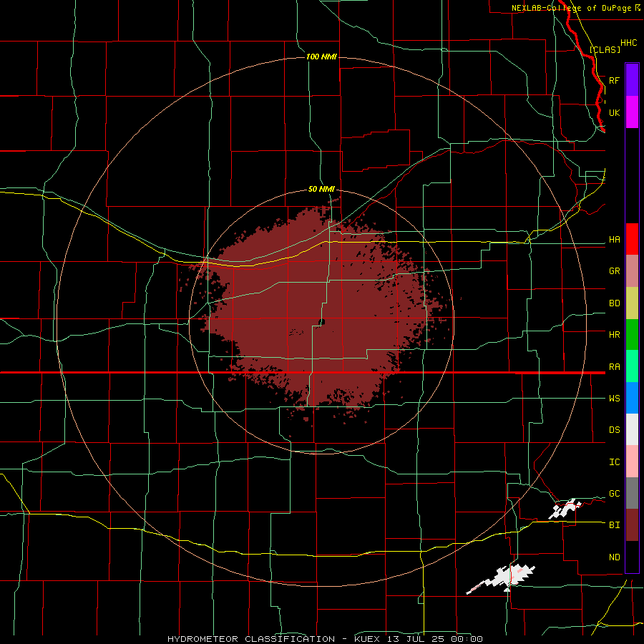The width and height of the screenshot is (644, 644).
Task: Pick the pinkish GR graupel swatch
Action: tap(632, 271)
